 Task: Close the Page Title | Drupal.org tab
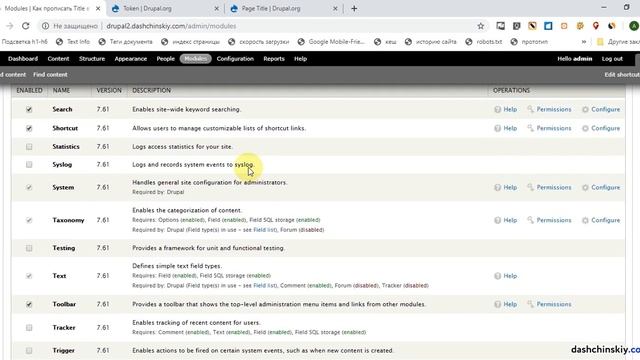click(x=335, y=8)
